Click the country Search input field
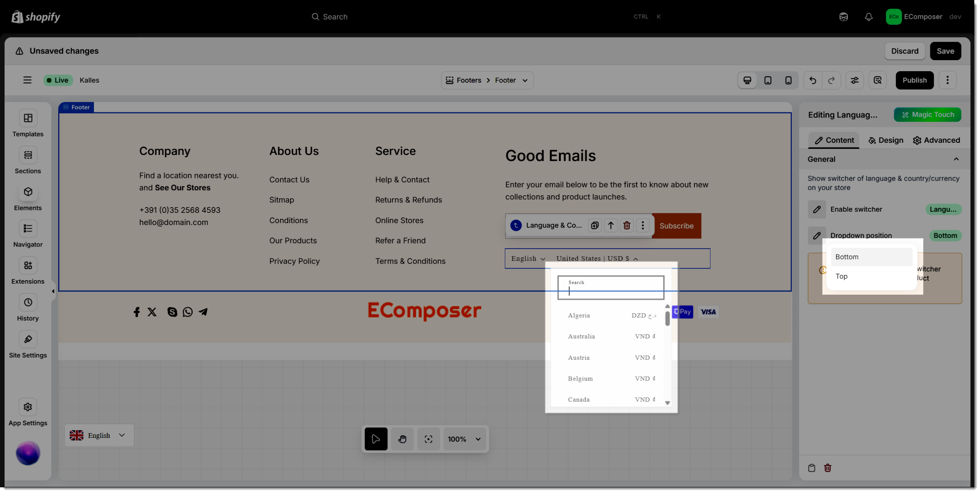Image resolution: width=980 pixels, height=493 pixels. (611, 288)
